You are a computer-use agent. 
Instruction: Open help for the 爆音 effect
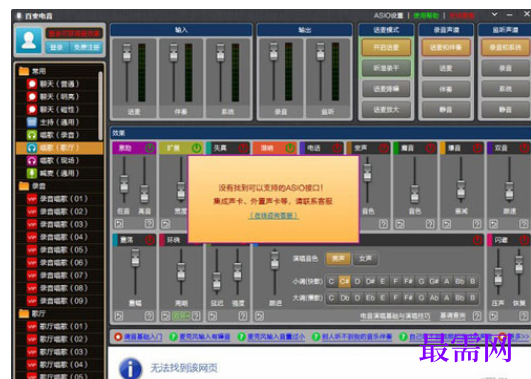[x=477, y=224]
